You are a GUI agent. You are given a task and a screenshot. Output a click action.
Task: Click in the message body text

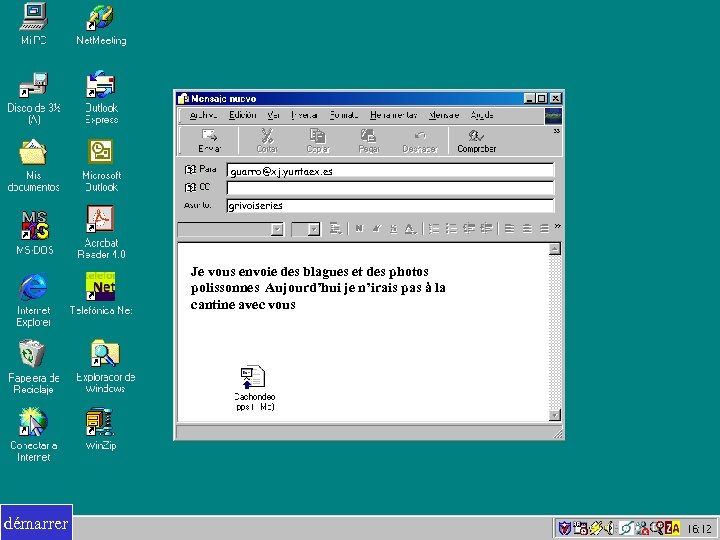[318, 288]
